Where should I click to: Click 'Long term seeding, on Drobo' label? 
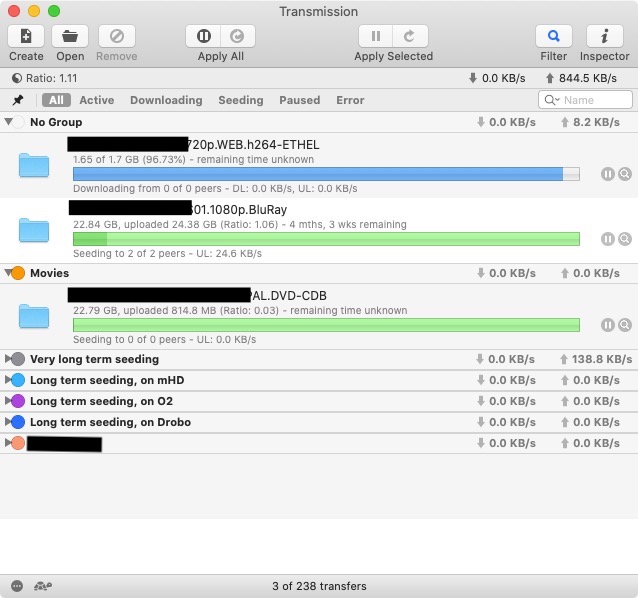tap(110, 422)
